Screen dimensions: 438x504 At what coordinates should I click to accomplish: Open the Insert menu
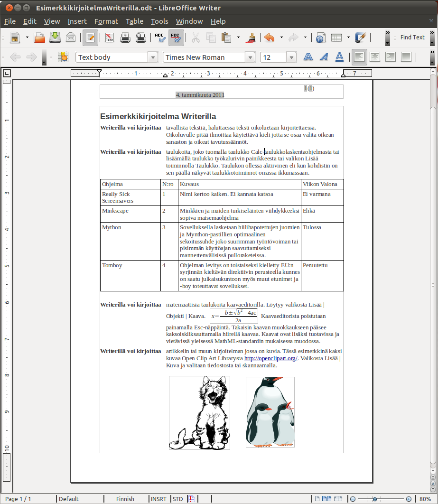77,21
